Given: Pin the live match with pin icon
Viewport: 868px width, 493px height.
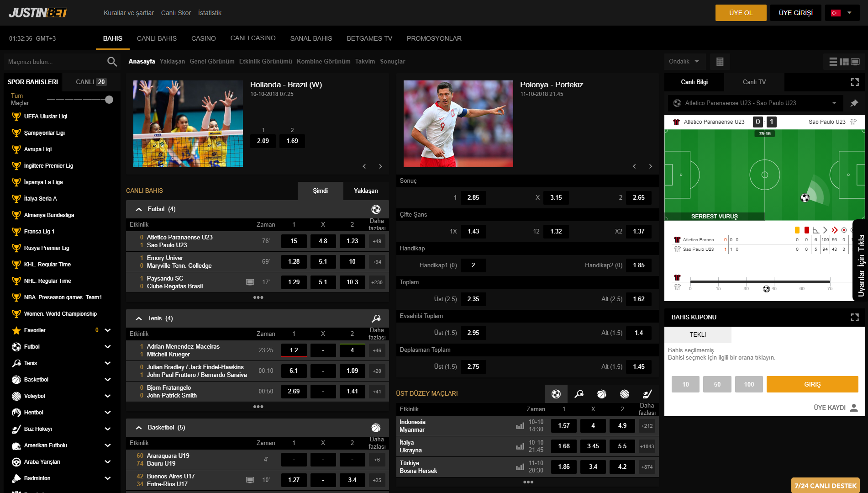Looking at the screenshot, I should (854, 103).
